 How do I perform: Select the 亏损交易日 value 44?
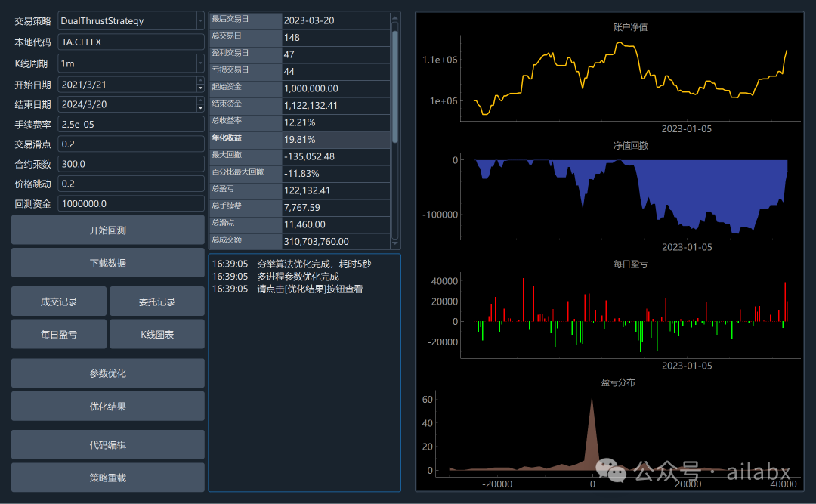335,71
